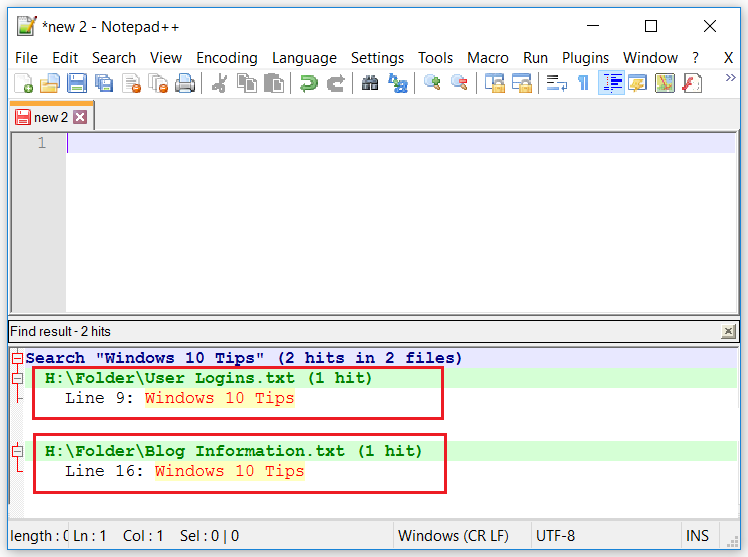Open the Language menu
Screen dimensions: 748x557
pos(304,58)
